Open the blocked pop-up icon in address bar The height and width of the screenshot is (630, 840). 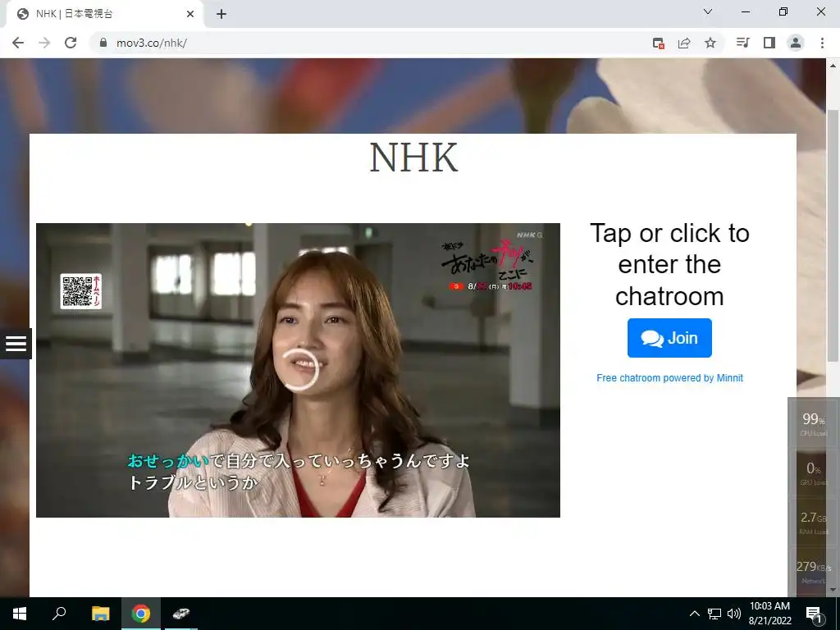(659, 43)
